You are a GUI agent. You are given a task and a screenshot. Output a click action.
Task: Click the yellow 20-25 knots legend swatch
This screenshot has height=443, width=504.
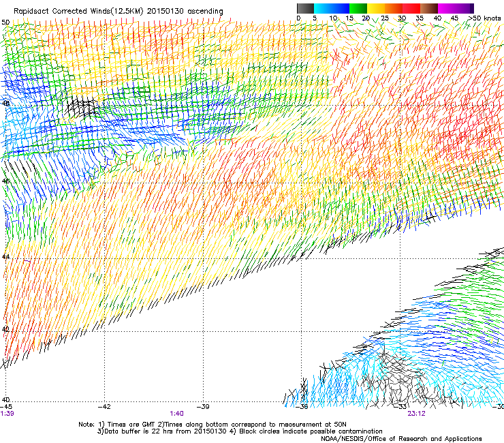tap(376, 8)
